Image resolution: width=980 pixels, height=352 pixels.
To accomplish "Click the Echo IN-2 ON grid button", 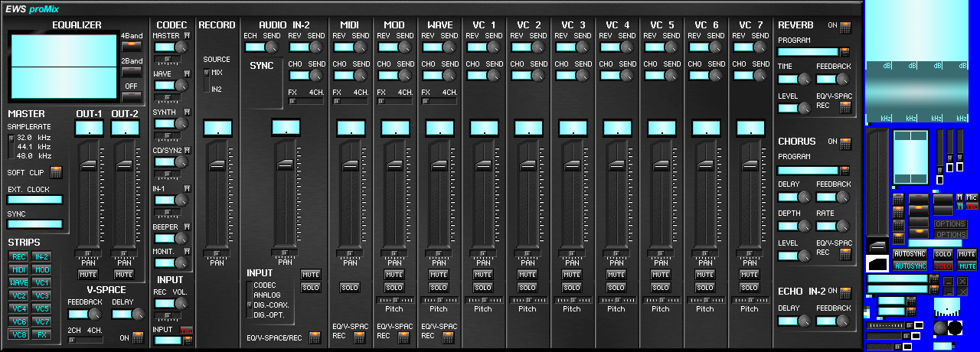I will pyautogui.click(x=845, y=293).
